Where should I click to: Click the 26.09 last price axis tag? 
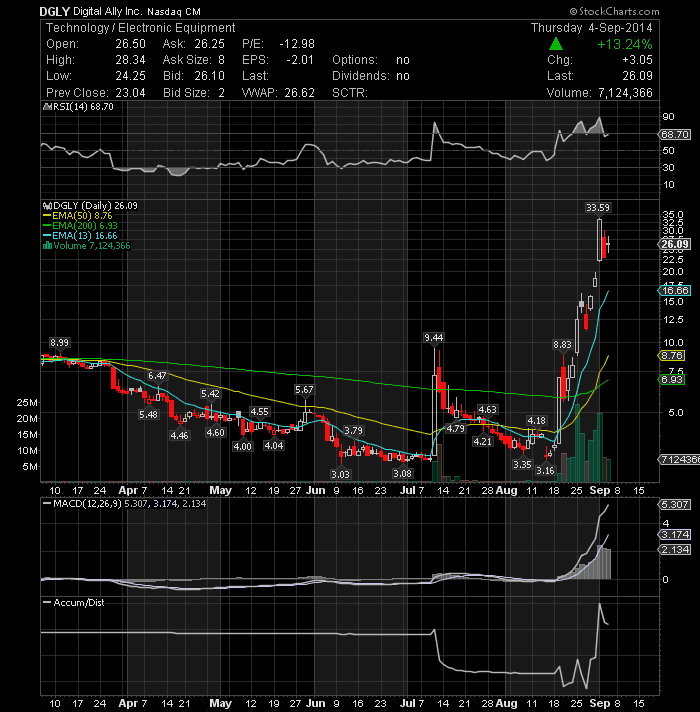click(x=674, y=244)
